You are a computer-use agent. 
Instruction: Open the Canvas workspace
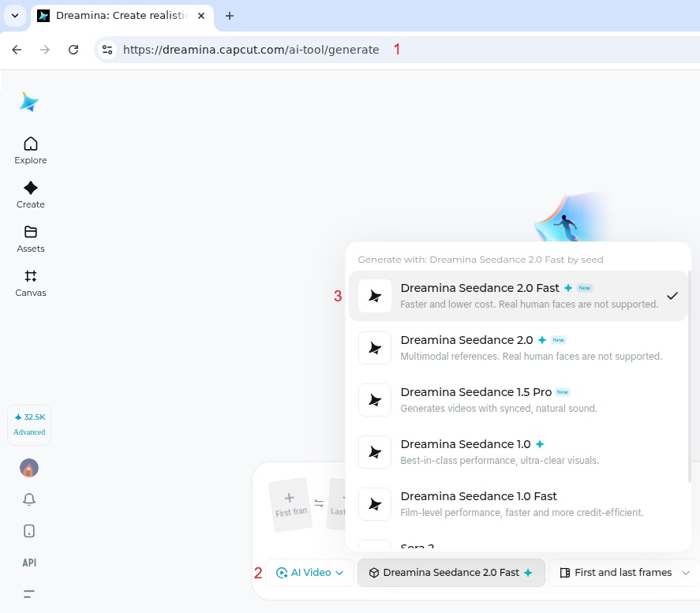tap(31, 282)
